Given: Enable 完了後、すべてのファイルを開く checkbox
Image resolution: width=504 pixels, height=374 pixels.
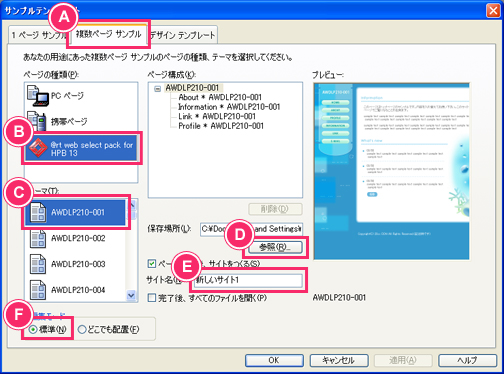Looking at the screenshot, I should pos(152,298).
